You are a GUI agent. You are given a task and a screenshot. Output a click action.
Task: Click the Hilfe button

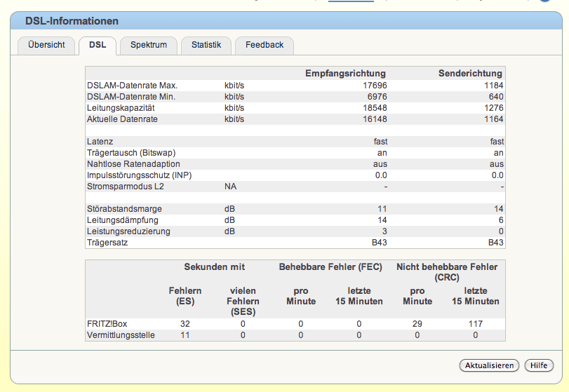pos(539,365)
